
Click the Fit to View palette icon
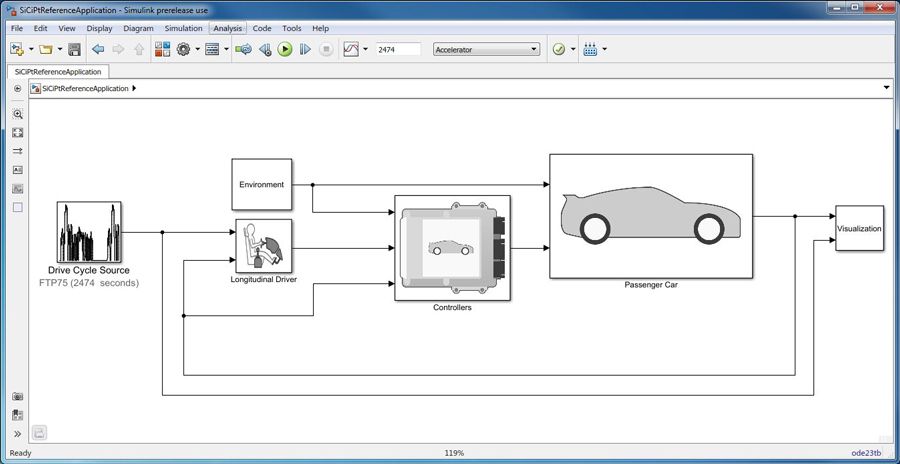[17, 132]
